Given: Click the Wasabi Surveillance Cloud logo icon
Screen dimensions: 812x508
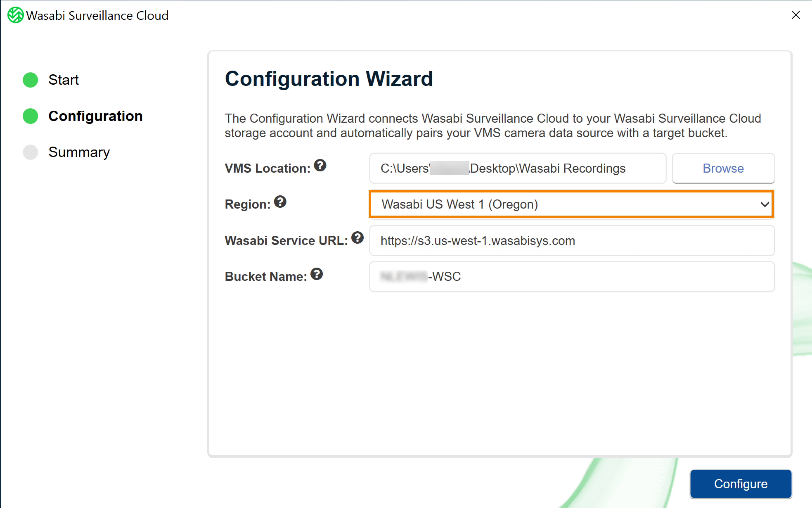Looking at the screenshot, I should pos(15,15).
